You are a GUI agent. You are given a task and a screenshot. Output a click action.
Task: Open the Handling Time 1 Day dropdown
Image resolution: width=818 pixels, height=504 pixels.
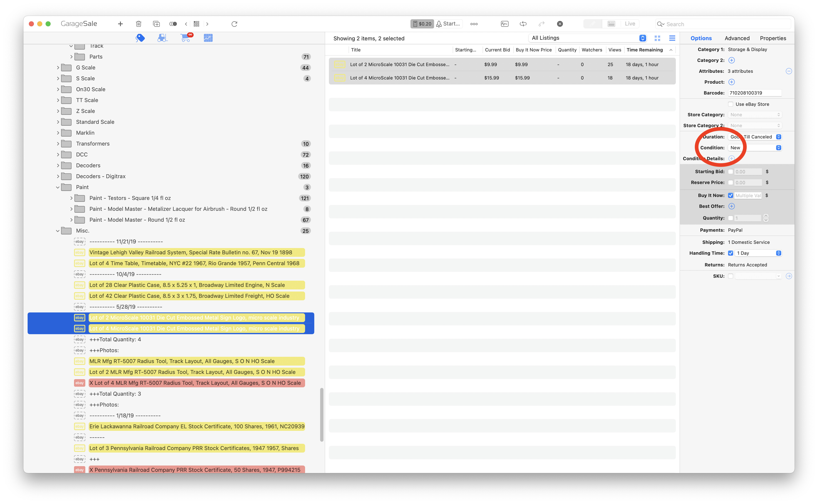click(758, 253)
